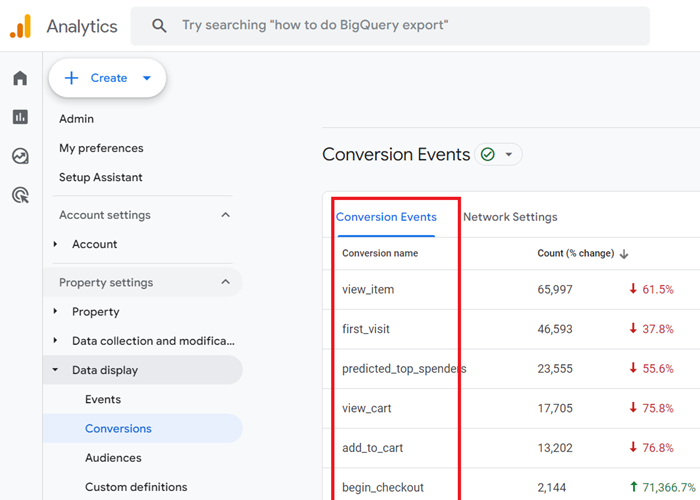The width and height of the screenshot is (700, 500).
Task: Click the Conversion Events page title
Action: 396,154
